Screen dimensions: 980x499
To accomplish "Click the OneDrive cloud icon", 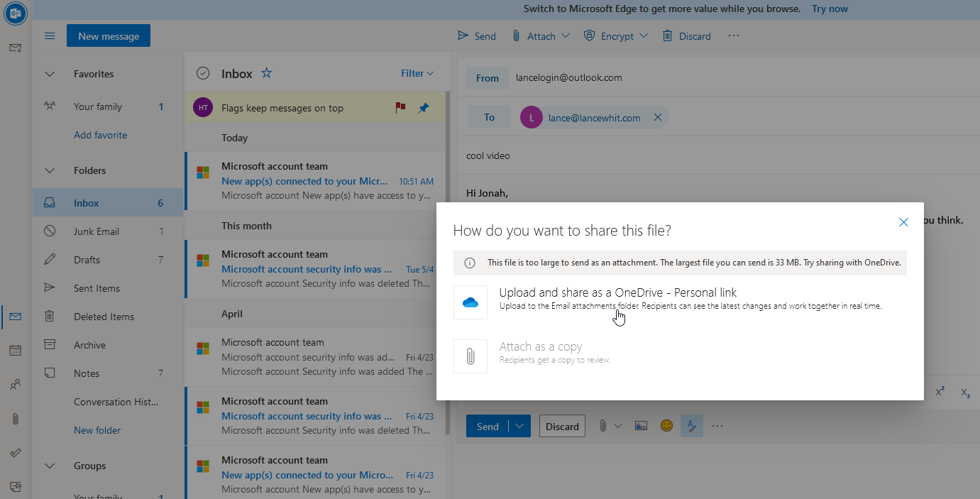I will (470, 302).
